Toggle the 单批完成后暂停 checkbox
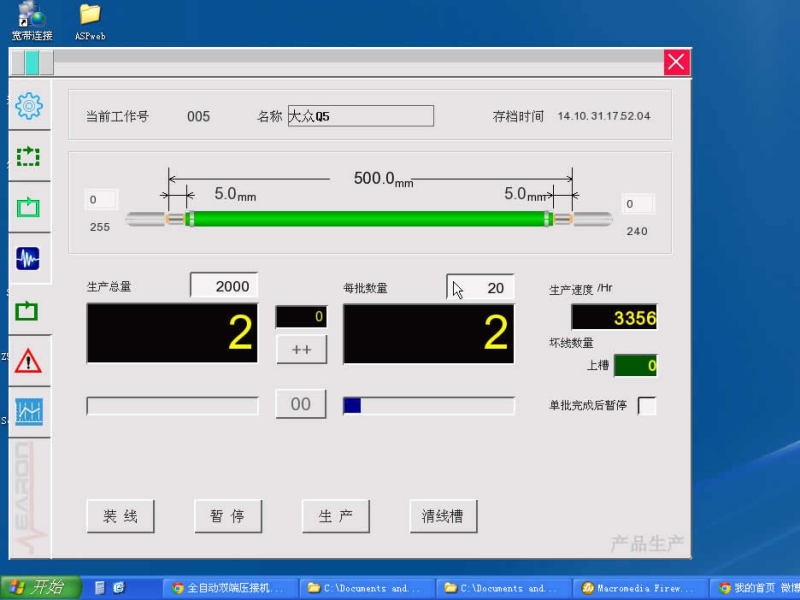Screen dimensions: 800x600 (647, 406)
